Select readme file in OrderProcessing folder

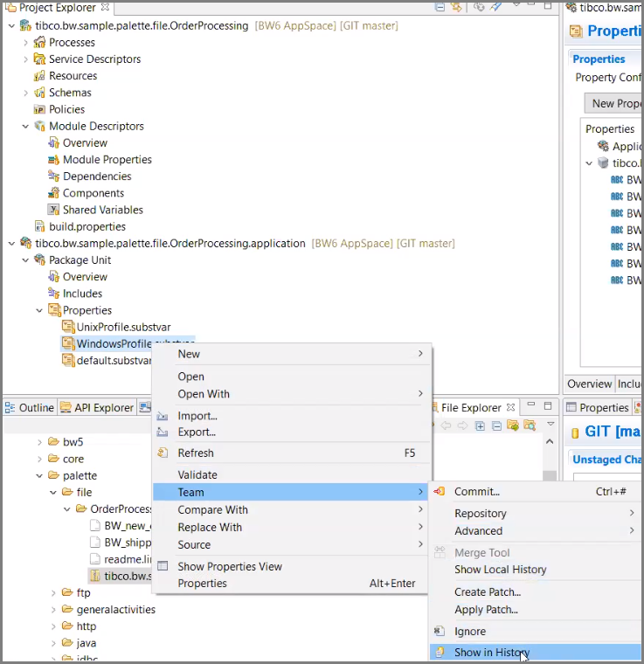coord(121,559)
